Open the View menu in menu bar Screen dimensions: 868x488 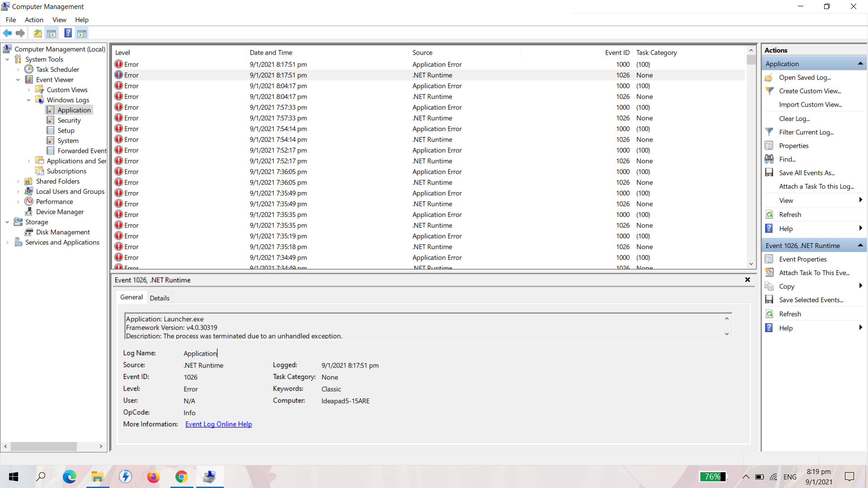[59, 20]
